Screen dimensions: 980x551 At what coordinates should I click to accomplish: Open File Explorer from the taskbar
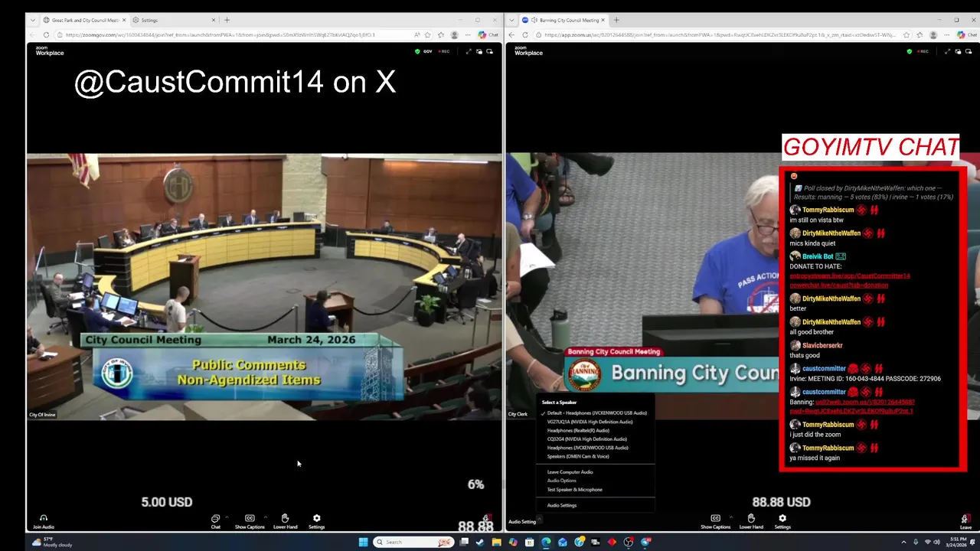click(x=496, y=542)
